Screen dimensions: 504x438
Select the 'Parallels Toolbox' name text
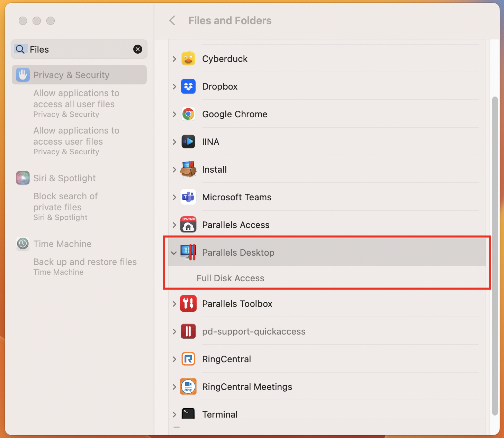(x=237, y=304)
